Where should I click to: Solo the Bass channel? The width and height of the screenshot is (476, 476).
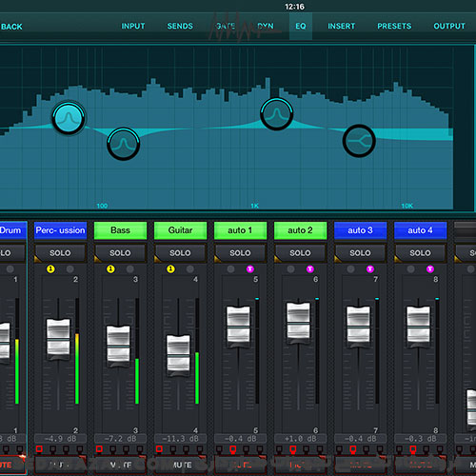[120, 253]
